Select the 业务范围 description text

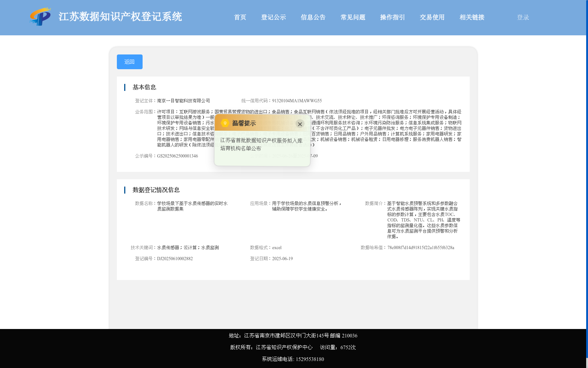coord(309,128)
